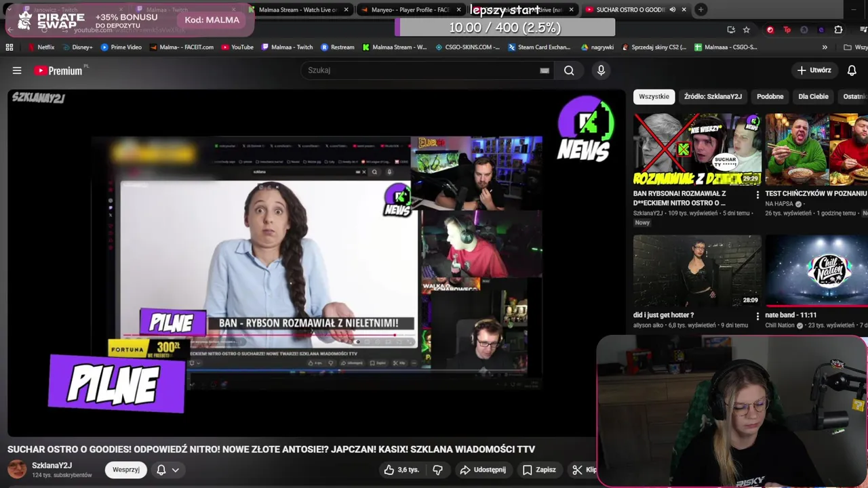Click the Udostępnij share button
This screenshot has width=868, height=488.
[483, 470]
